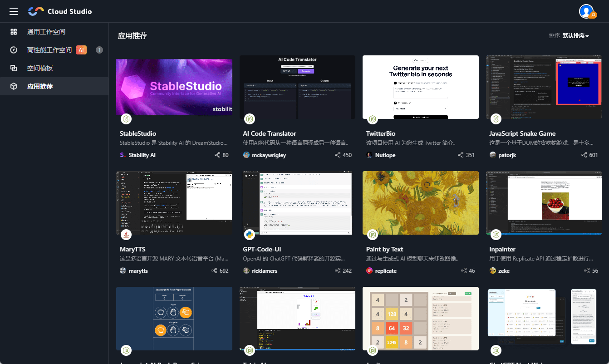Click the StableStudio preview thumbnail
This screenshot has width=609, height=364.
tap(174, 87)
